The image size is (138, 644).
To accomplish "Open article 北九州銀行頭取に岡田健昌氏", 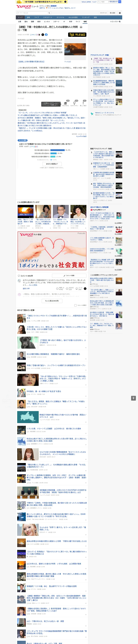I will (53, 354).
